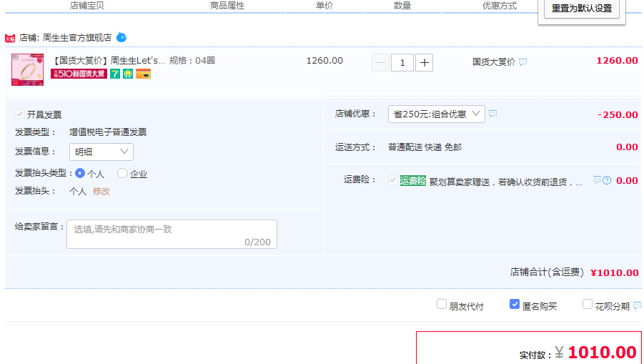Open the 发票信息 明细 dropdown
The image size is (644, 364).
pyautogui.click(x=101, y=152)
